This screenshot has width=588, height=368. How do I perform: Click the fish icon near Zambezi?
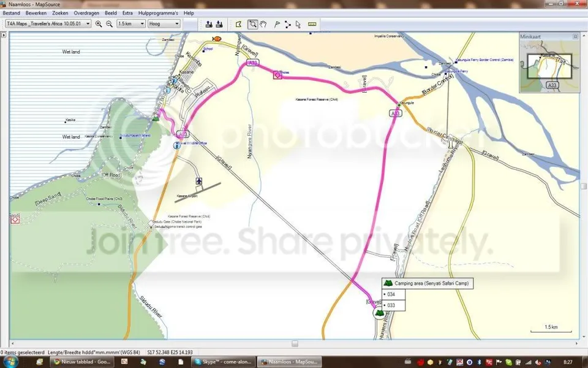click(x=216, y=39)
